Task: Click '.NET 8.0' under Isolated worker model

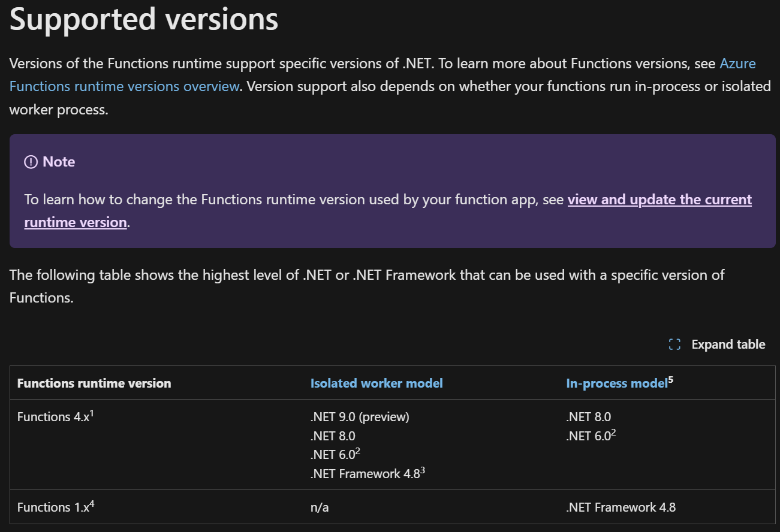Action: pos(333,436)
